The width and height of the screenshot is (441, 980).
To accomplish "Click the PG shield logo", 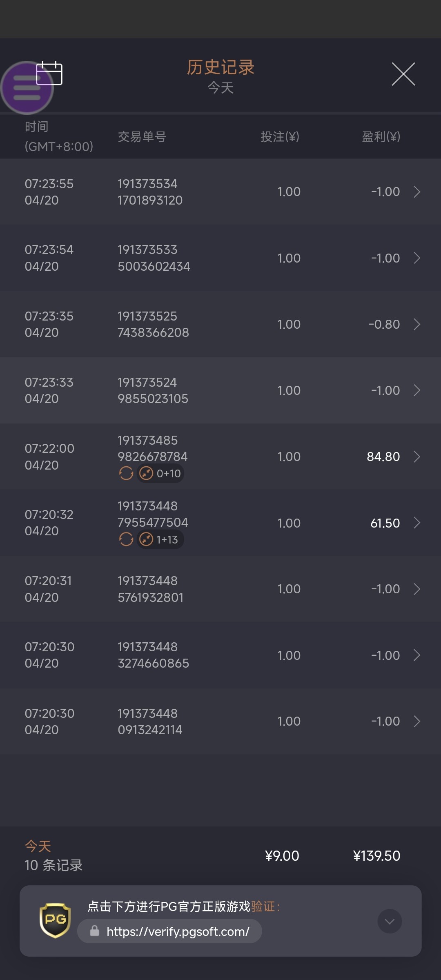I will click(55, 920).
